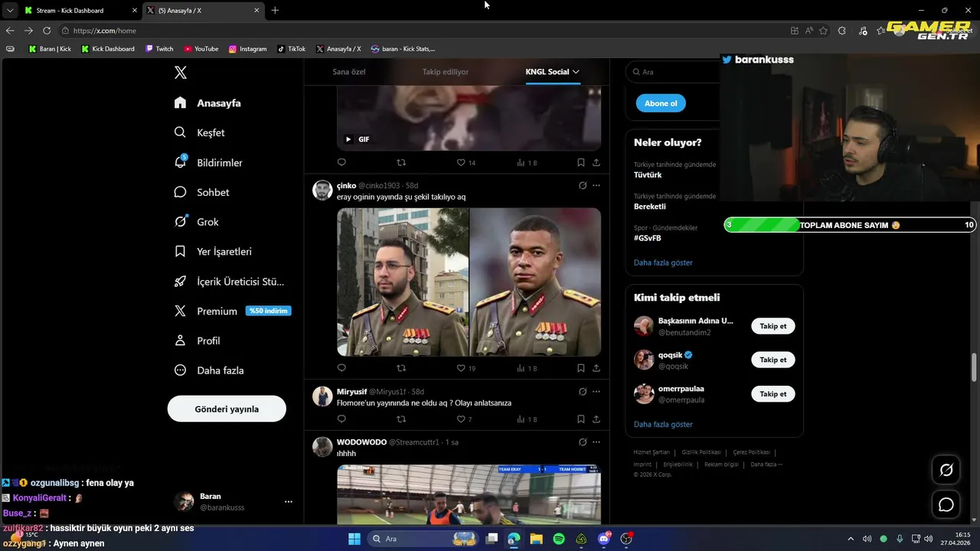The width and height of the screenshot is (980, 551).
Task: Open more options on çinko's post
Action: [x=596, y=185]
